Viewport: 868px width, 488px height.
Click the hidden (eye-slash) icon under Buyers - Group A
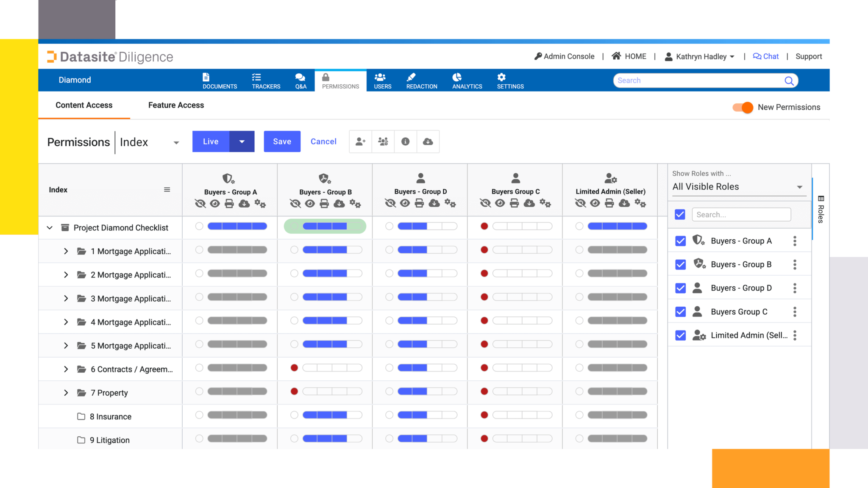point(200,203)
